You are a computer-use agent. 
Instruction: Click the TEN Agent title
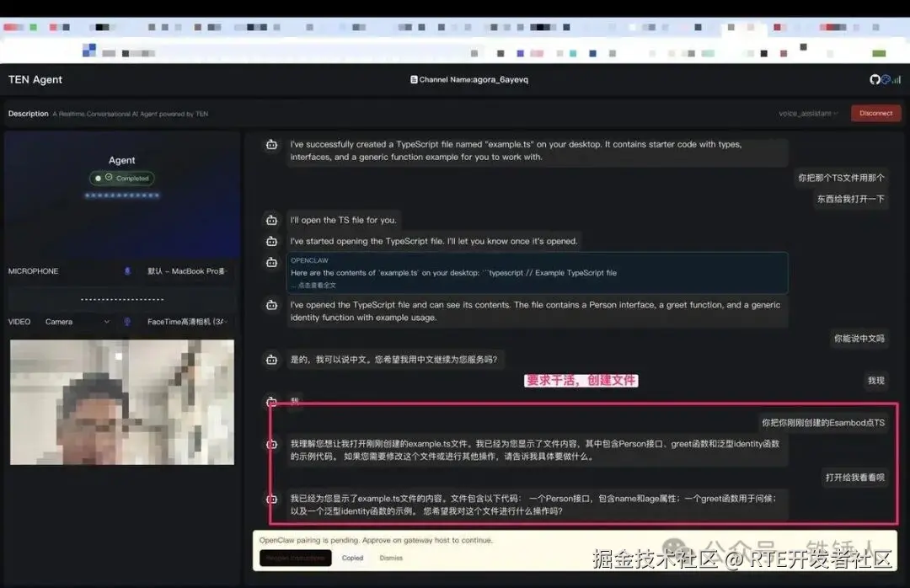pos(35,79)
